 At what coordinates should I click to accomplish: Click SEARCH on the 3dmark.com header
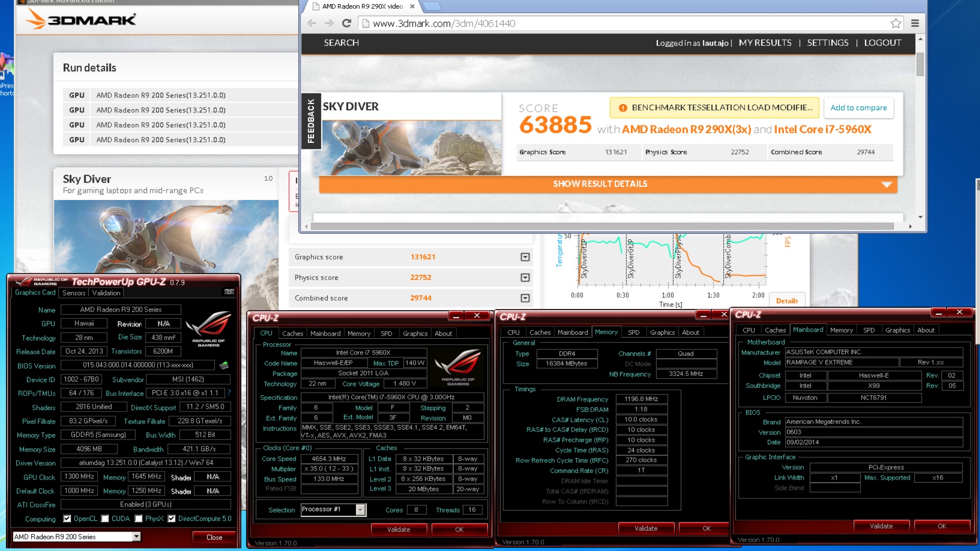point(341,43)
